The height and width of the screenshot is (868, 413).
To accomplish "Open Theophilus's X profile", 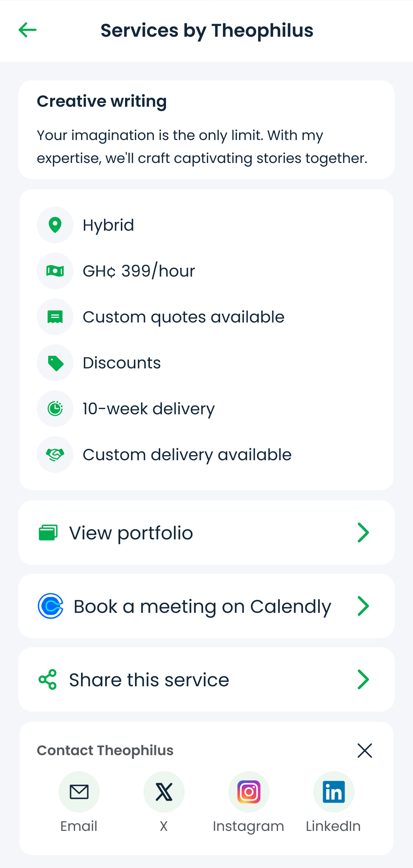I will tap(164, 792).
